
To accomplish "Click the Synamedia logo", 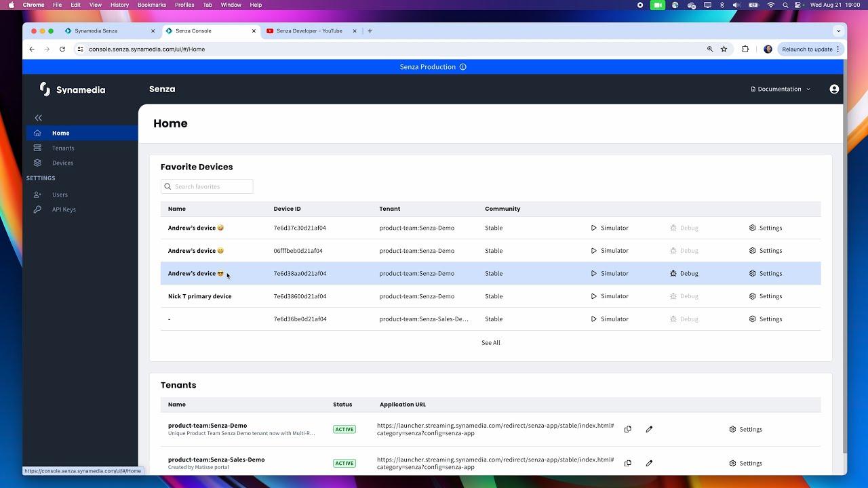I will click(73, 89).
